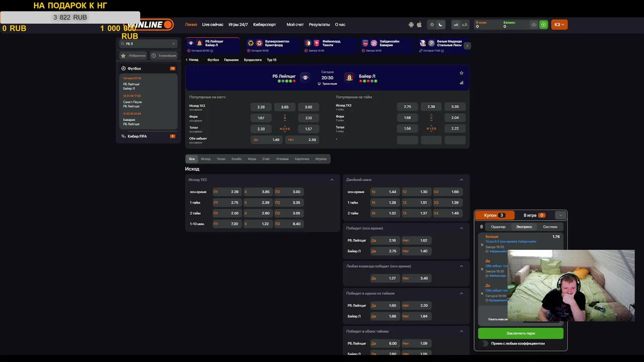Go back using the Назад link
Viewport: 644px width, 362px height.
[192, 60]
